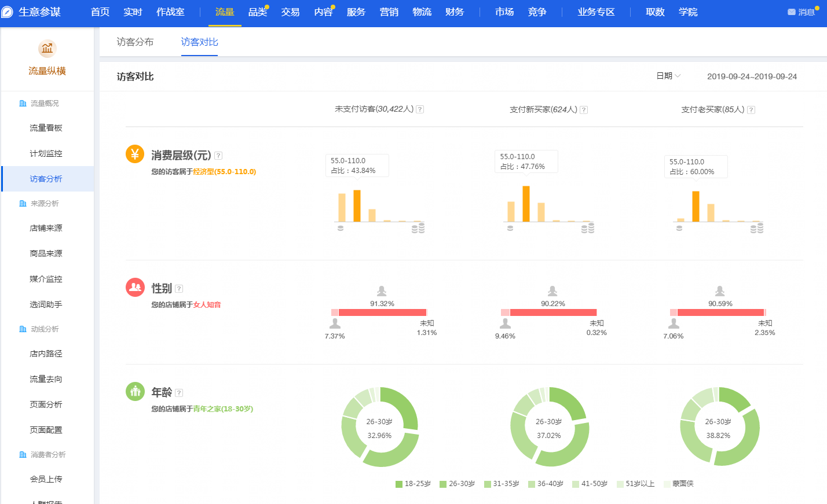The image size is (827, 504).
Task: Open 品类 in top navigation
Action: point(258,12)
